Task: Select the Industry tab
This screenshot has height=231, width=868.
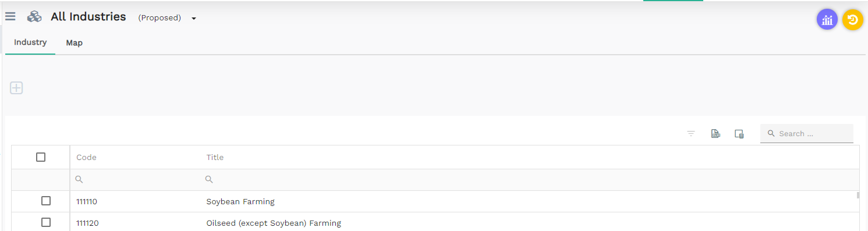Action: click(x=30, y=42)
